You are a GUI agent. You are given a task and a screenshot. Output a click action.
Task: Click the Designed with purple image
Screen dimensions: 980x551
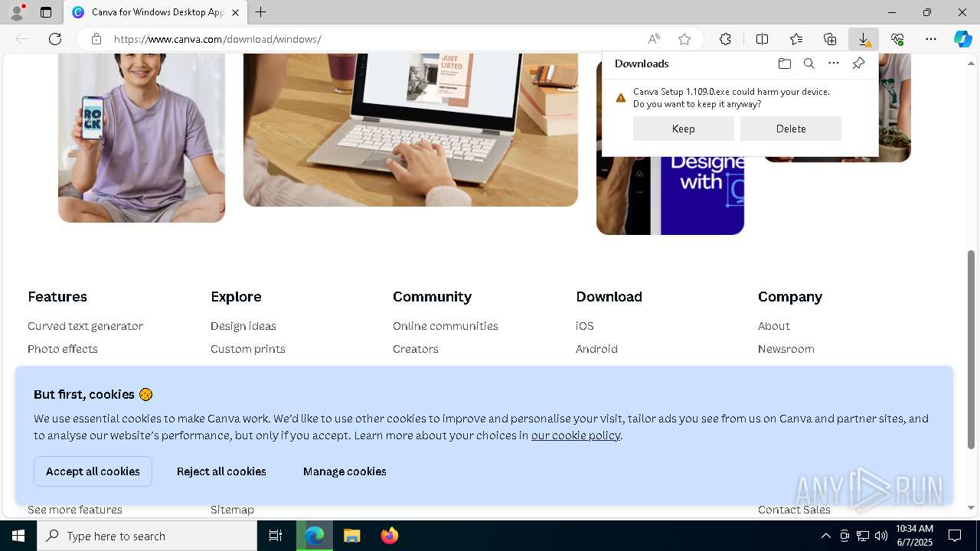(670, 194)
